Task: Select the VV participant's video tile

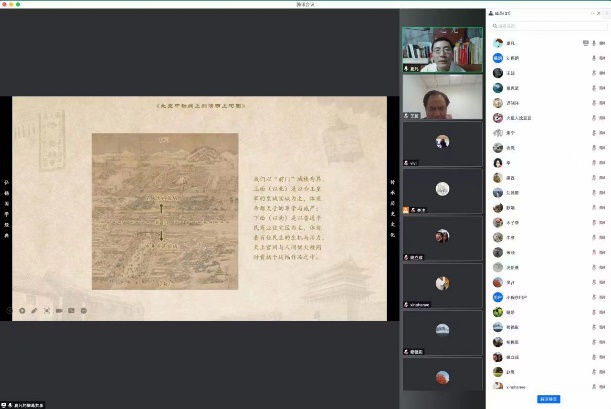Action: (442, 143)
